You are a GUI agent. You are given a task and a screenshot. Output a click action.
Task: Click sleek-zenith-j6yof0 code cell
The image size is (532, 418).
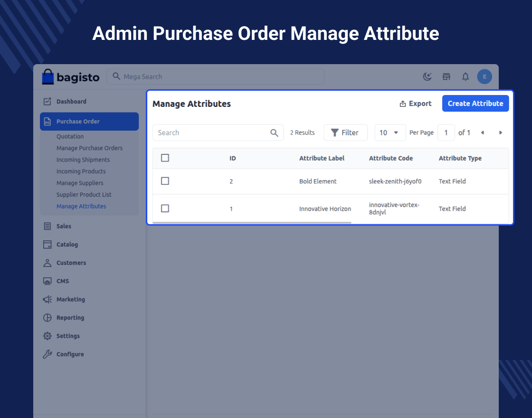click(395, 181)
